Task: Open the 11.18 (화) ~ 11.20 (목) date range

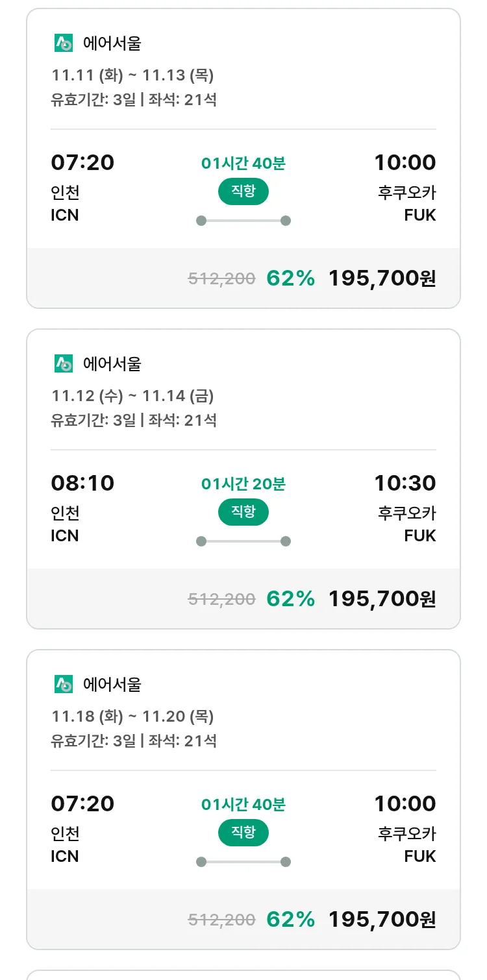Action: coord(133,717)
